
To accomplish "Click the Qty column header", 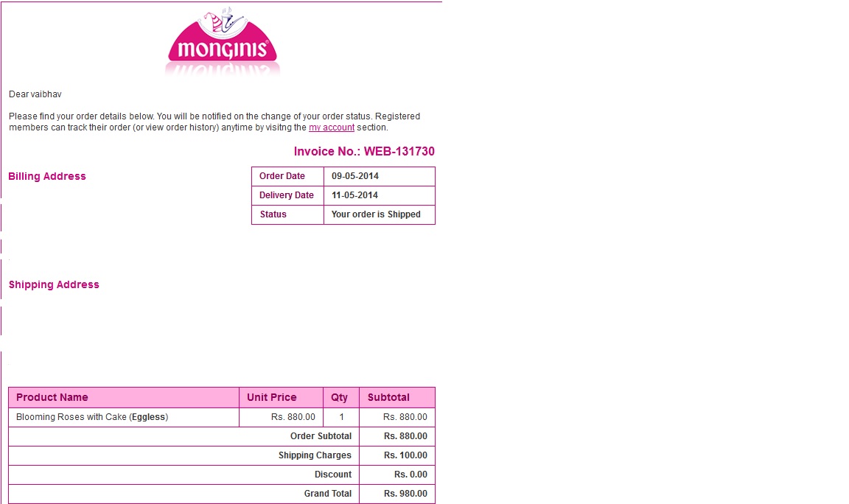I will pyautogui.click(x=339, y=397).
